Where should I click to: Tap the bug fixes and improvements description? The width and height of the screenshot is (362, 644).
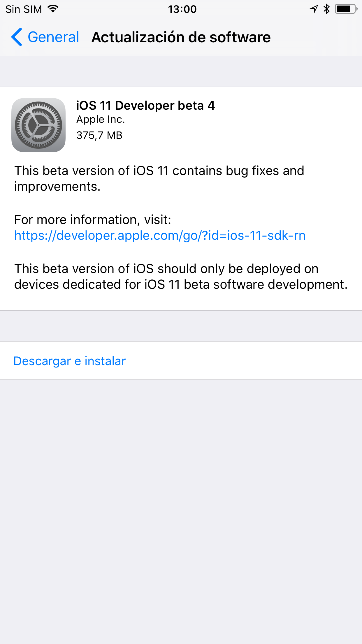coord(159,178)
